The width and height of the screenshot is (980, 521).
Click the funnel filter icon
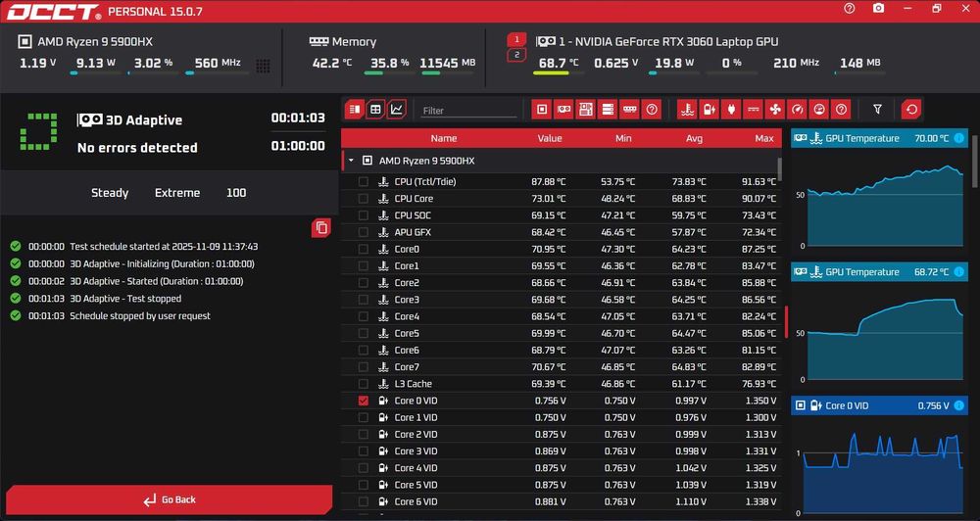click(877, 110)
